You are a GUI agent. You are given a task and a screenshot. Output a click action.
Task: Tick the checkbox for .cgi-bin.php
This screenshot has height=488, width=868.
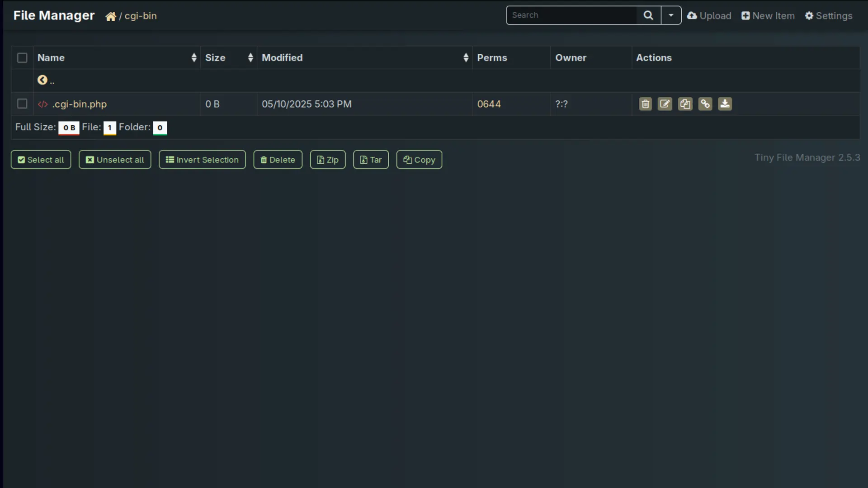22,104
